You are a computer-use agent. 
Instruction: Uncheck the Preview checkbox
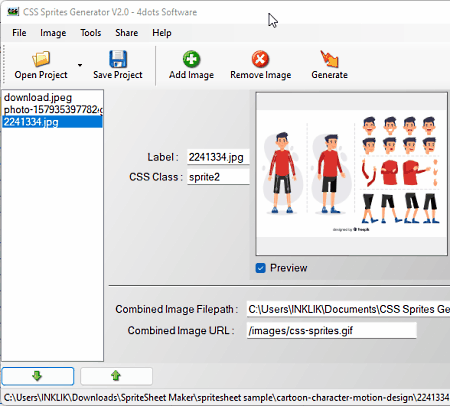[x=261, y=268]
